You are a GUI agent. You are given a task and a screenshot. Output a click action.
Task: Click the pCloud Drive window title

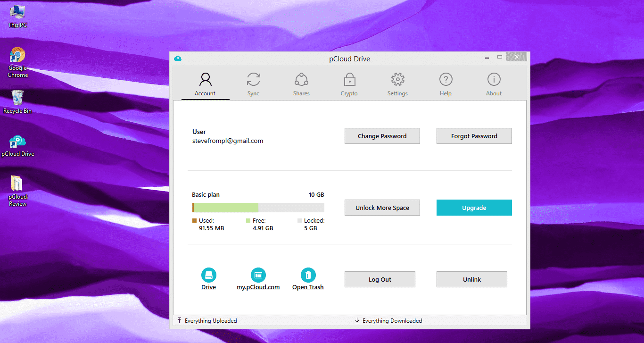[x=349, y=59]
